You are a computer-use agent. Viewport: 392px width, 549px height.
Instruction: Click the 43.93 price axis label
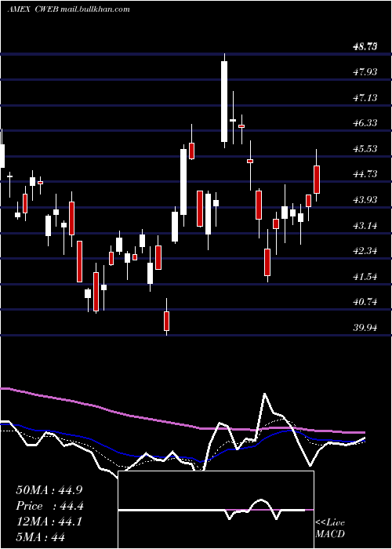click(x=365, y=200)
